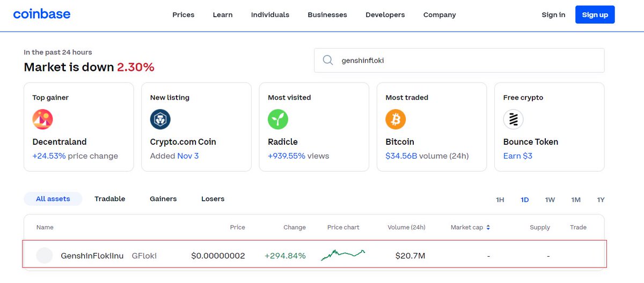Click the Sign in link
Viewport: 644px width, 283px height.
[x=553, y=14]
